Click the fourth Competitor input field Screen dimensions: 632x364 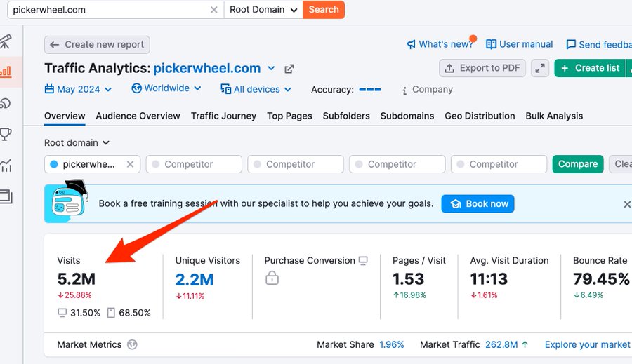(499, 164)
